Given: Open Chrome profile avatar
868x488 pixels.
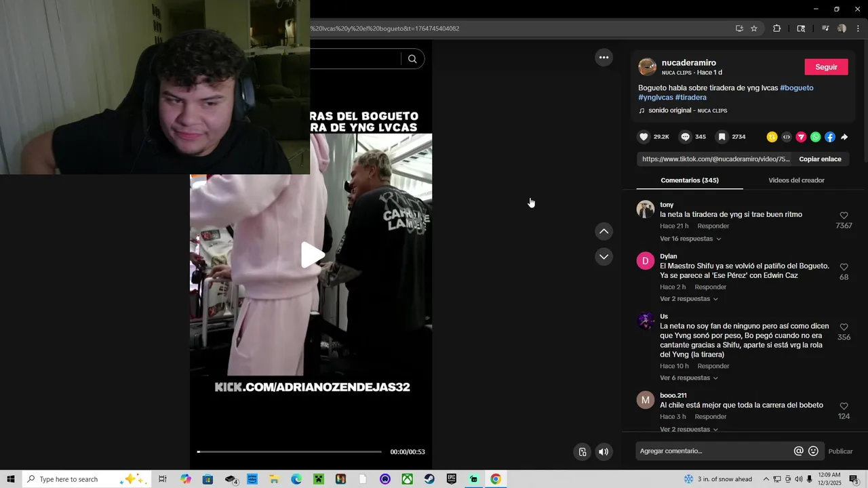Looking at the screenshot, I should click(x=842, y=28).
